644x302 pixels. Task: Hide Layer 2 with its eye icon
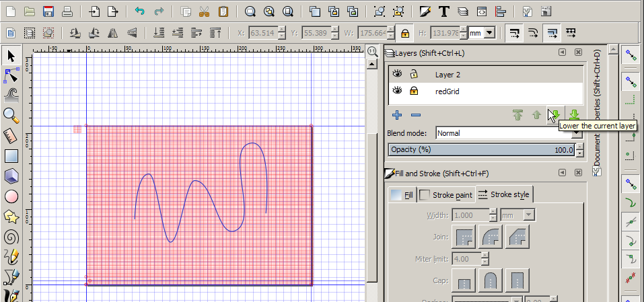pos(397,74)
